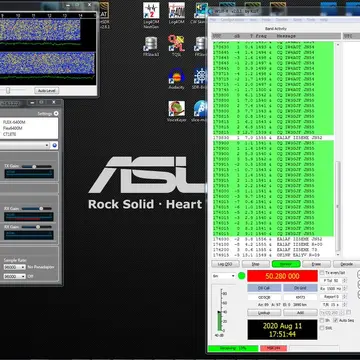Open the Tools menu

coord(311,20)
